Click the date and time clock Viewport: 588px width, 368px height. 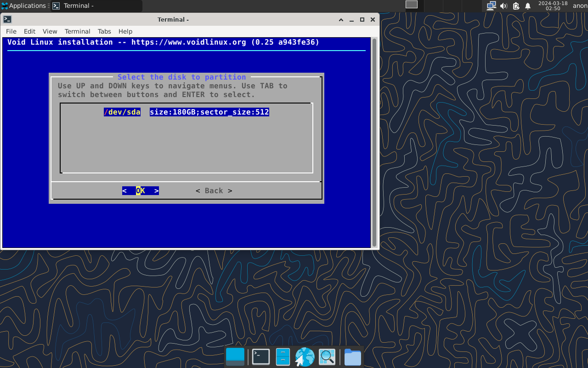pyautogui.click(x=553, y=6)
